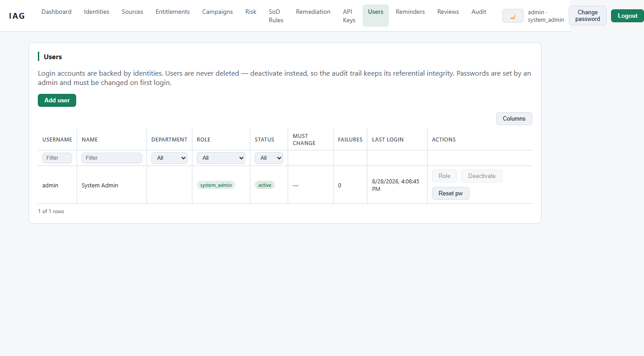Click last login 8/28/2026 timestamp
644x356 pixels.
click(x=395, y=185)
